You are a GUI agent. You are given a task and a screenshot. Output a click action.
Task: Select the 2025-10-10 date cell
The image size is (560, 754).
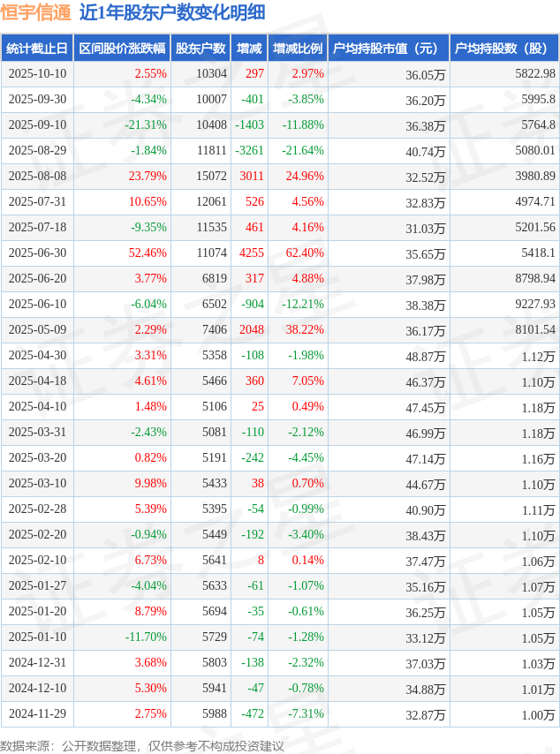[37, 74]
